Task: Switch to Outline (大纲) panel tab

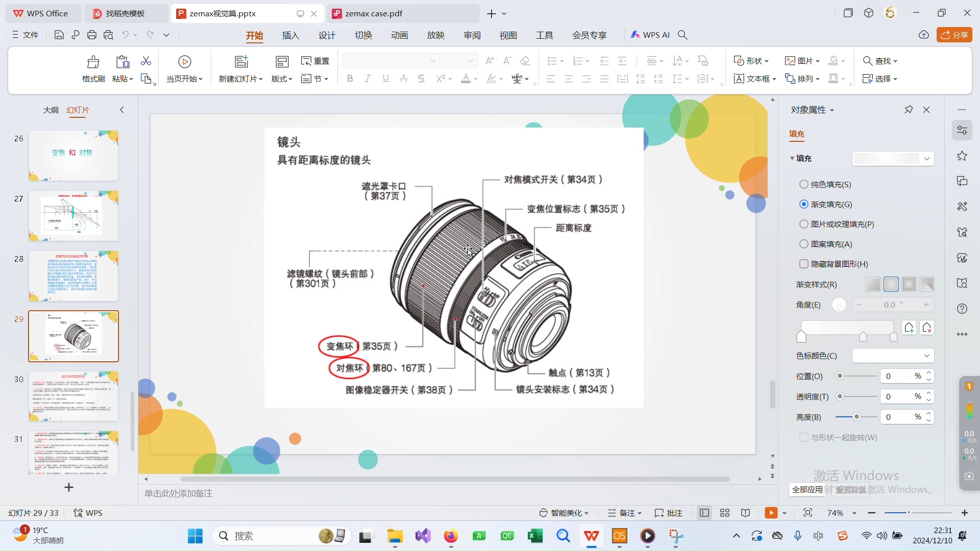Action: coord(51,110)
